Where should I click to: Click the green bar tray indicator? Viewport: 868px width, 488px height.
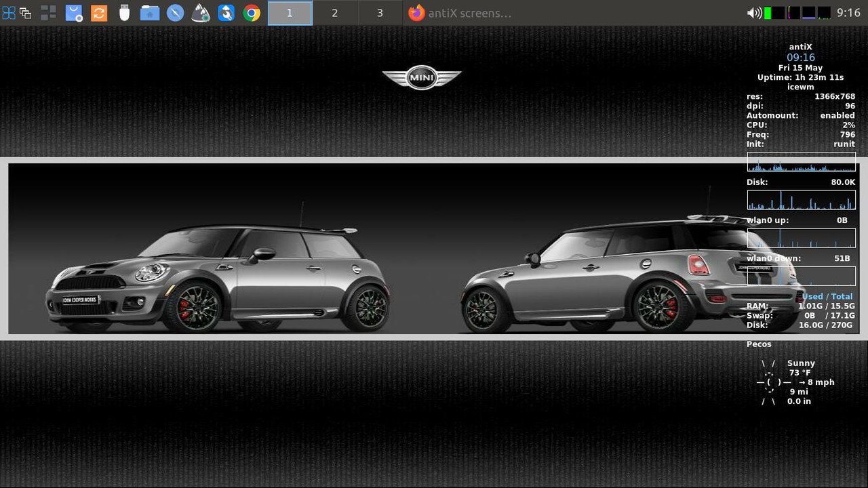pos(768,13)
